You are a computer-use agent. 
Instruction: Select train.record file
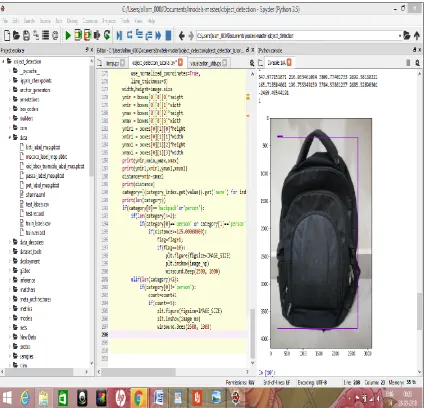pyautogui.click(x=35, y=233)
